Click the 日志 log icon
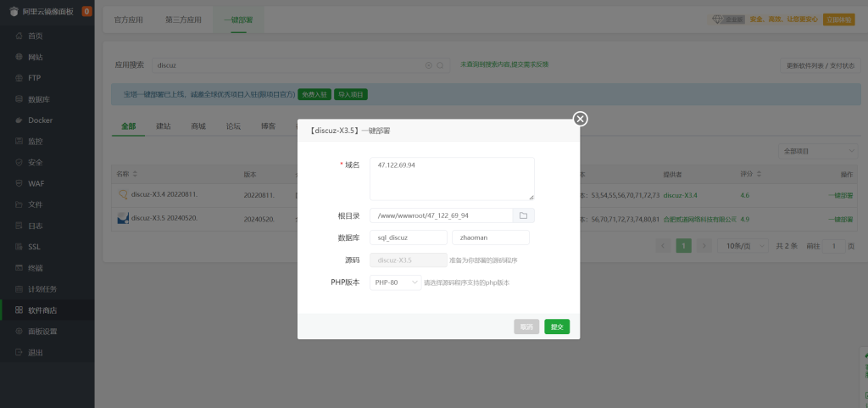The height and width of the screenshot is (408, 868). point(19,226)
